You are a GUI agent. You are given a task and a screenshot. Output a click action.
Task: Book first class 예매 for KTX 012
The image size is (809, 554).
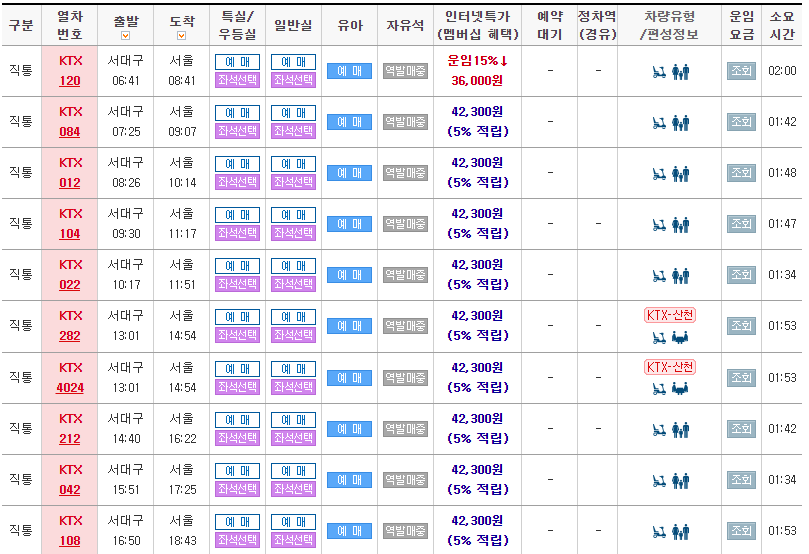click(237, 164)
